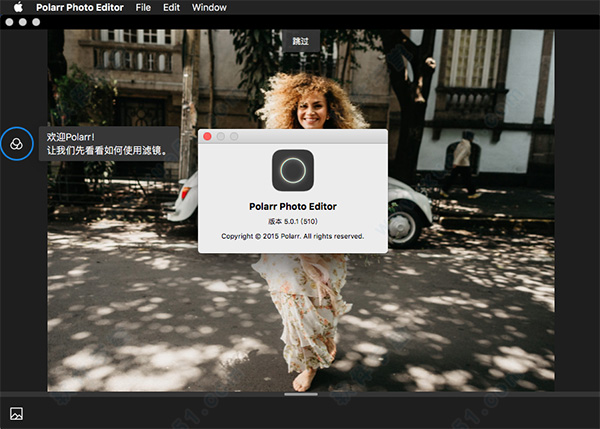The width and height of the screenshot is (600, 429).
Task: Click the main window's first traffic-light button
Action: pyautogui.click(x=10, y=22)
